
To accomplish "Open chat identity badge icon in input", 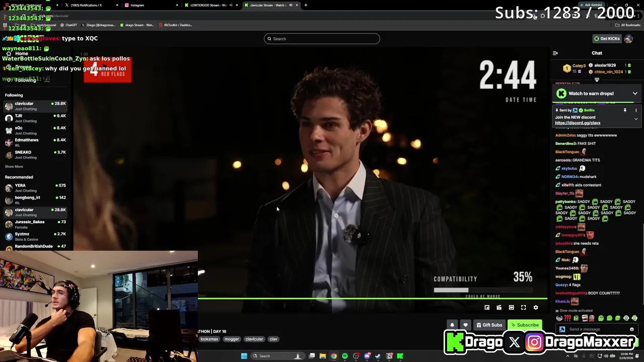I will tap(562, 329).
